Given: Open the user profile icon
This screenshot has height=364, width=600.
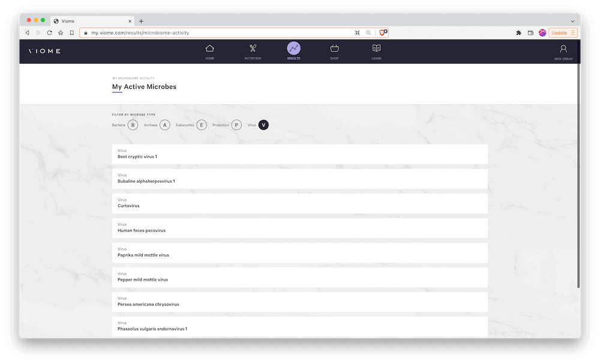Looking at the screenshot, I should 563,49.
